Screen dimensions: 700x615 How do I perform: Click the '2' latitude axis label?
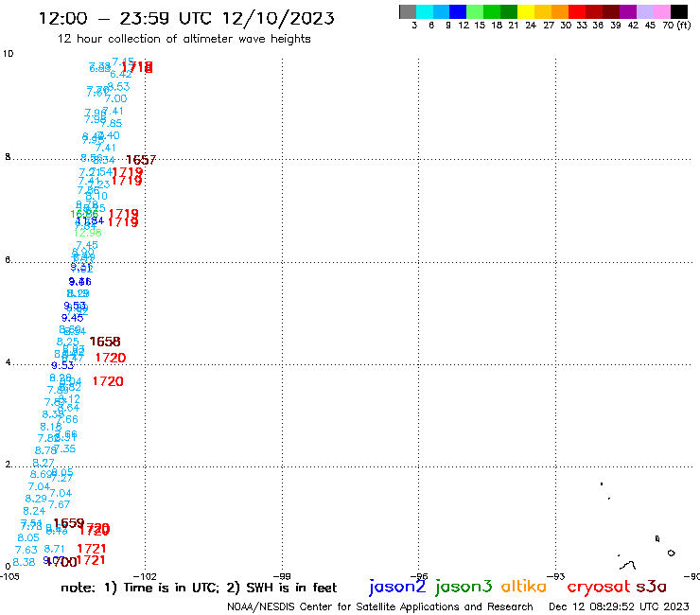coord(8,464)
